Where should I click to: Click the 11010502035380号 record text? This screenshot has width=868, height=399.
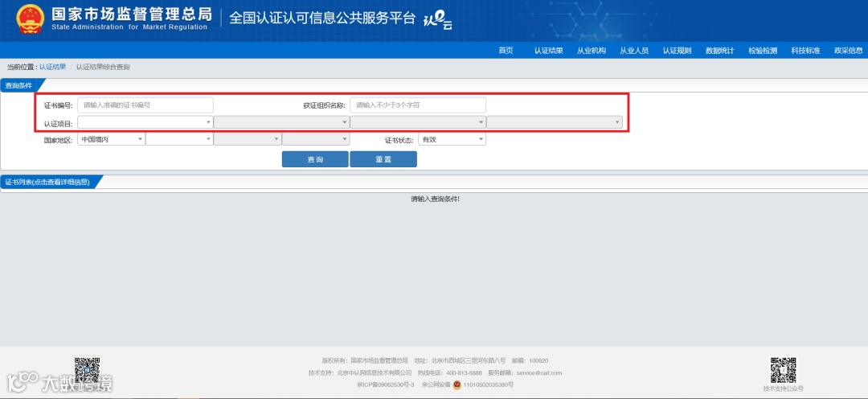pos(489,385)
